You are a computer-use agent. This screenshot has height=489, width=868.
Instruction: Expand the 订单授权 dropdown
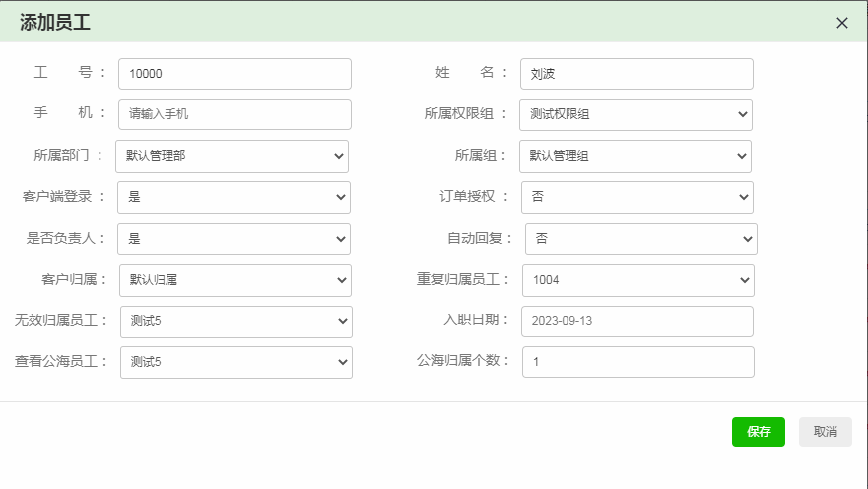click(636, 197)
